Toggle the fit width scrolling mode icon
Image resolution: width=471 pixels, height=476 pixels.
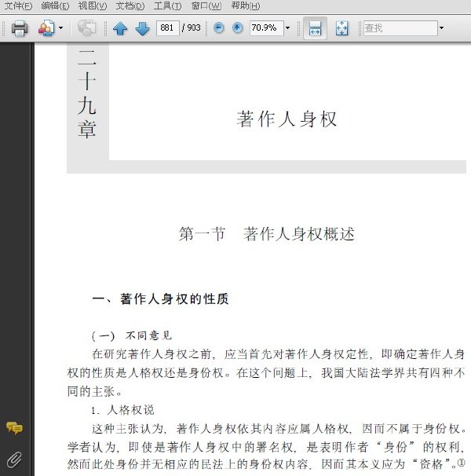(315, 28)
